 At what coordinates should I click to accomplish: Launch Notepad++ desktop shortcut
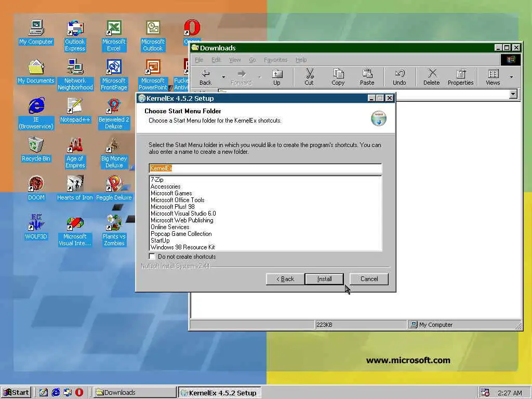[75, 111]
